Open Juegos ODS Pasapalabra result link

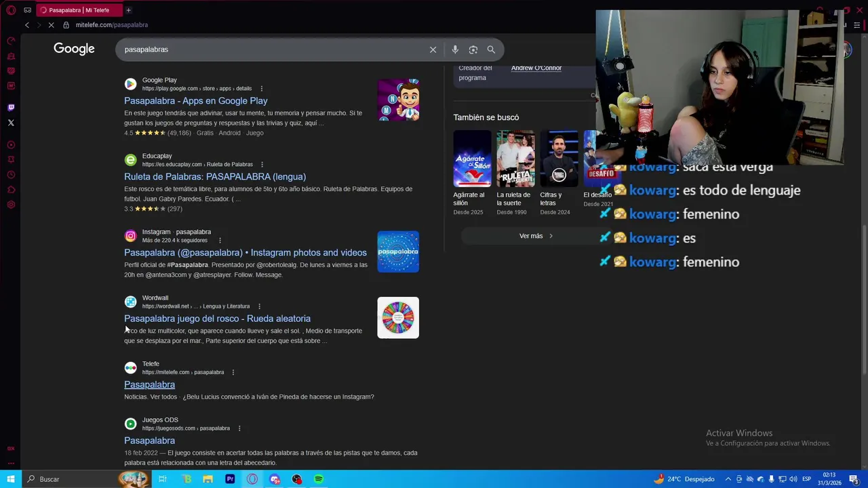(149, 441)
